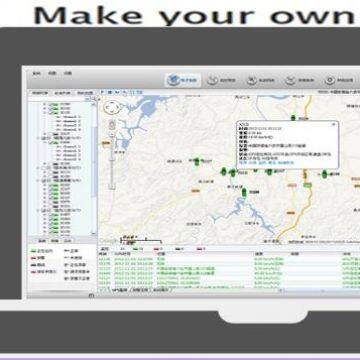Click the vehicle tree vertical scrollbar
The image size is (360, 360).
pyautogui.click(x=94, y=166)
